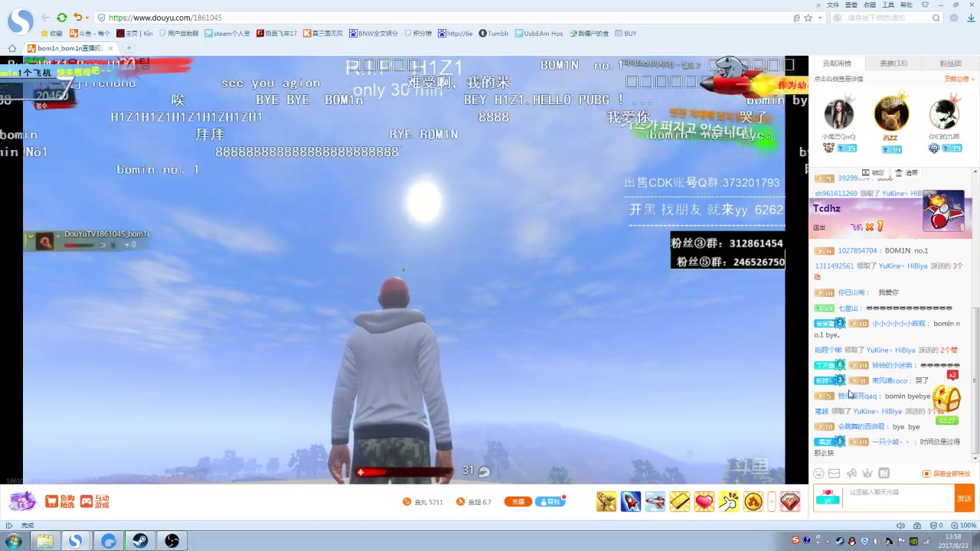
Task: Open the 查看 menu
Action: tap(851, 5)
